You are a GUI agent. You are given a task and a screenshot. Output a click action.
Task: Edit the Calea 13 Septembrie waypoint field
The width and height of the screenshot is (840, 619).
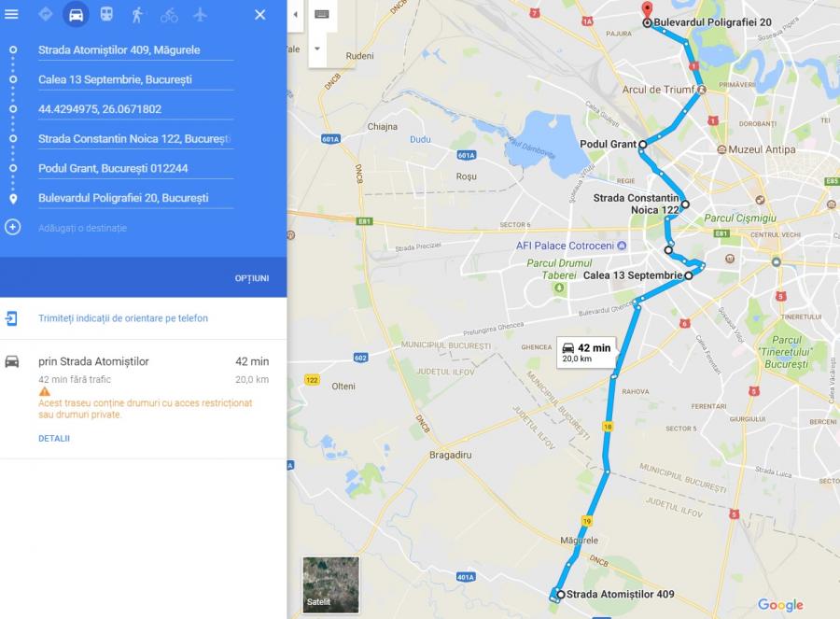click(x=135, y=80)
